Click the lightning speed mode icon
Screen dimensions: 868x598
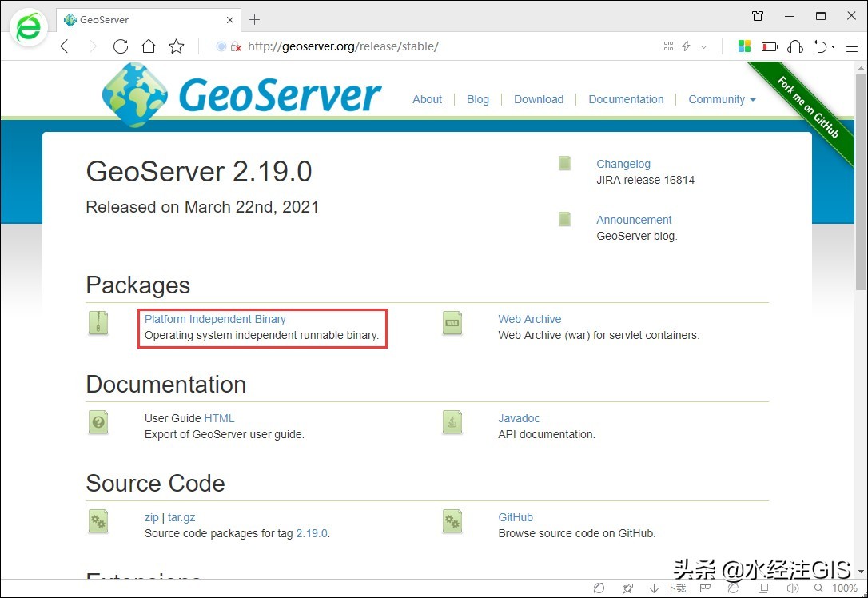point(686,46)
